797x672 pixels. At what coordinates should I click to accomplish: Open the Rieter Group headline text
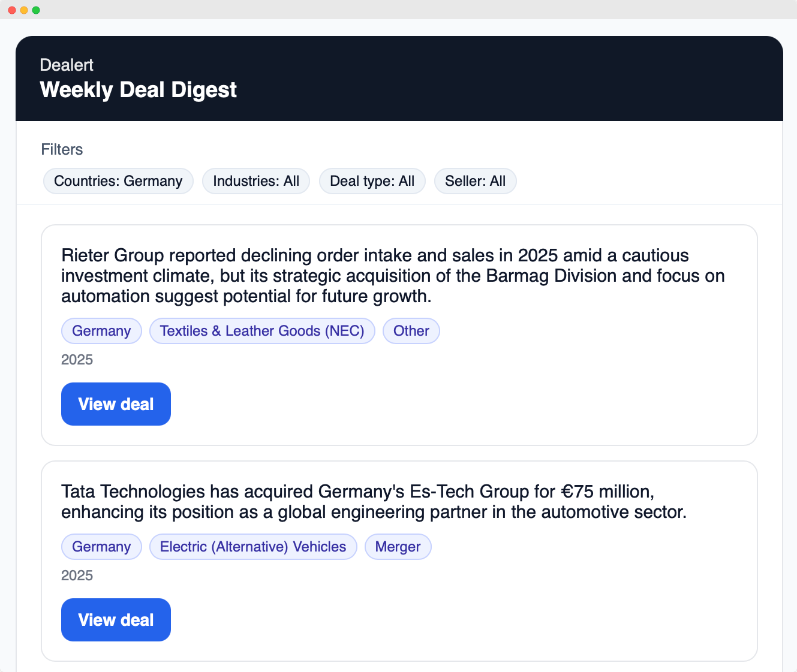tap(393, 276)
